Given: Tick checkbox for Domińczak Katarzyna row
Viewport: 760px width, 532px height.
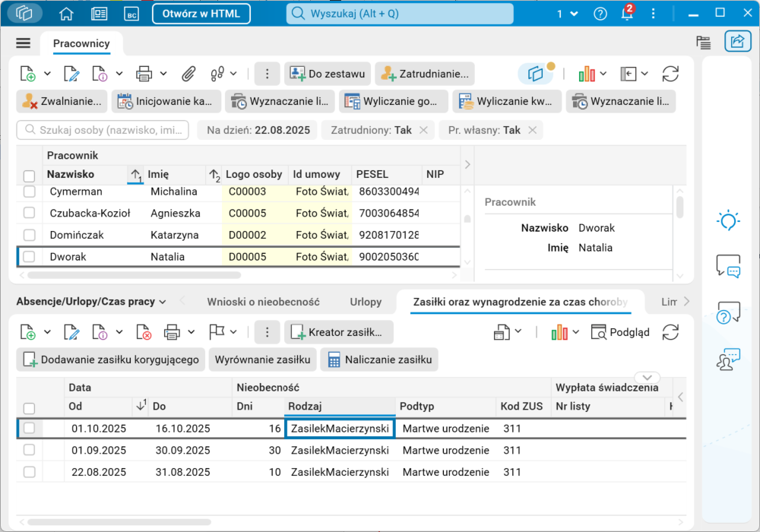Looking at the screenshot, I should click(x=30, y=235).
